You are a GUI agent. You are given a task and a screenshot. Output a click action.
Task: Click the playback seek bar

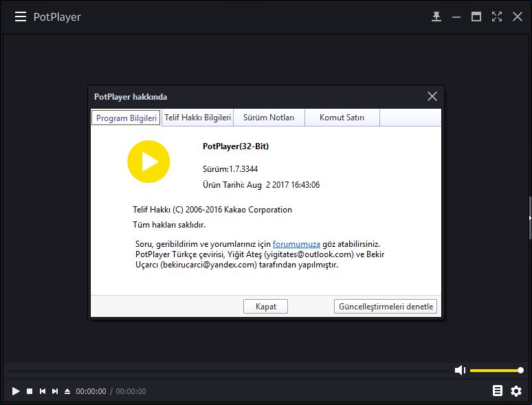coord(228,371)
